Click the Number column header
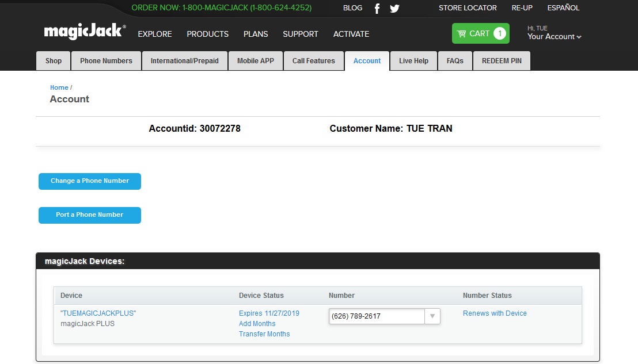Screen dimensions: 638x364 pyautogui.click(x=342, y=296)
